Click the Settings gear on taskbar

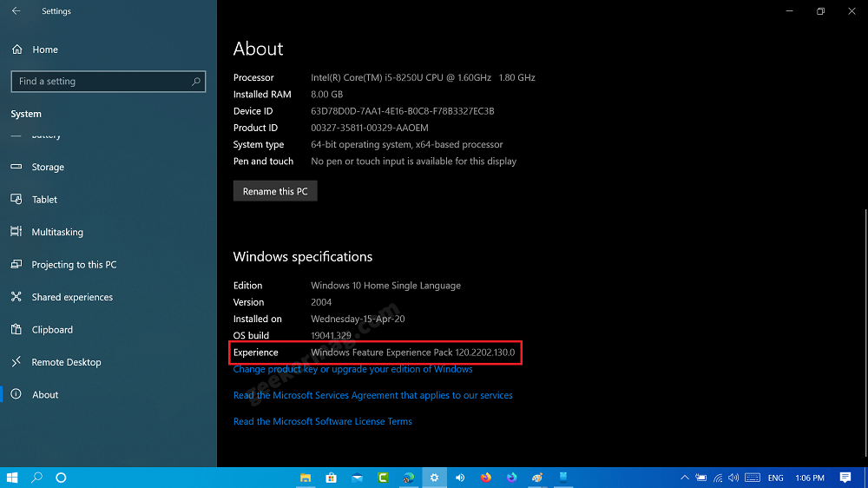tap(435, 478)
